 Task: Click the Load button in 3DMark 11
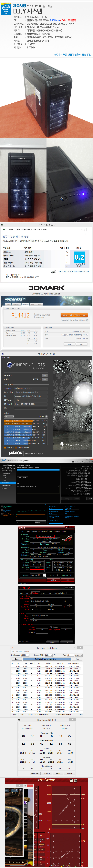(69, 344)
